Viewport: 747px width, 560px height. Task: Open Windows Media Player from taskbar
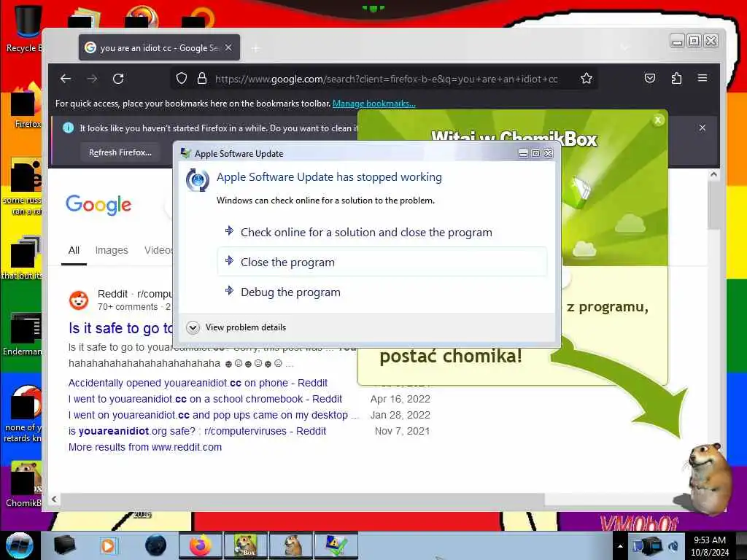[x=109, y=545]
